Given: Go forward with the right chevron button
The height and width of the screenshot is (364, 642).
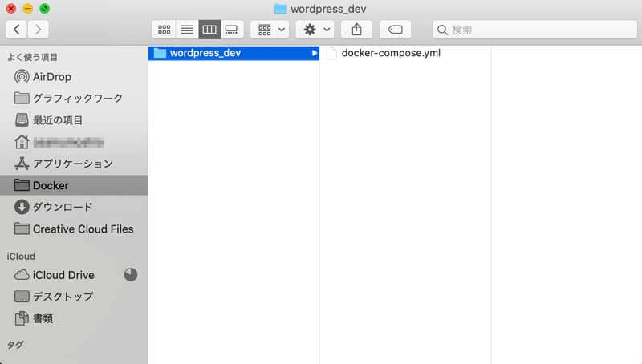Looking at the screenshot, I should [38, 30].
